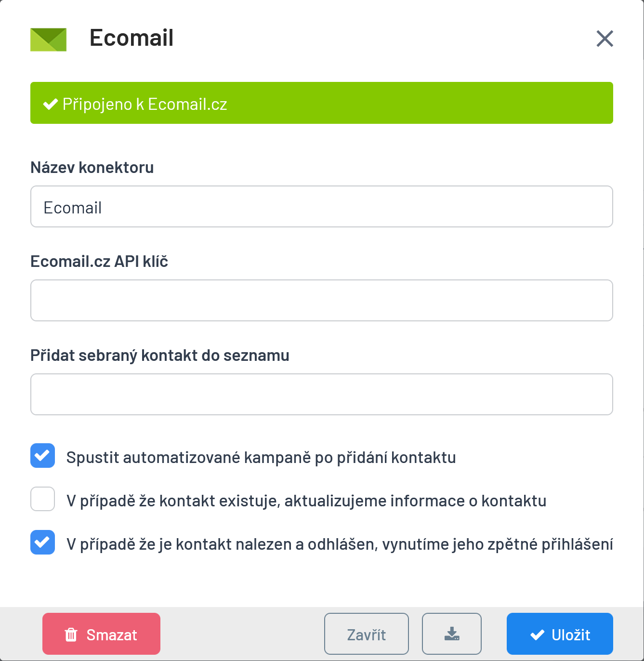Screen dimensions: 644x661
Task: Open the Přidat sebraný kontakt do seznamu field
Action: point(322,394)
